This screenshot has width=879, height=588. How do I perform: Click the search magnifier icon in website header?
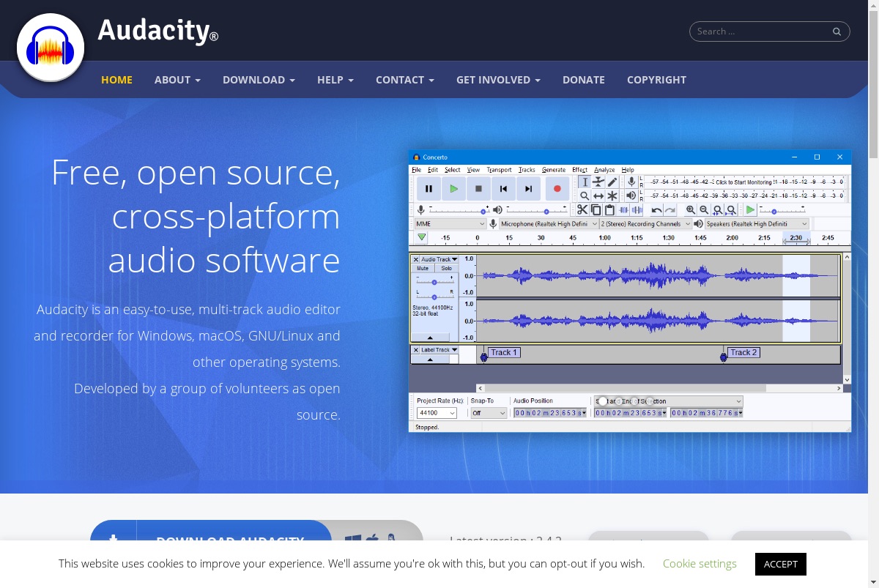click(837, 31)
